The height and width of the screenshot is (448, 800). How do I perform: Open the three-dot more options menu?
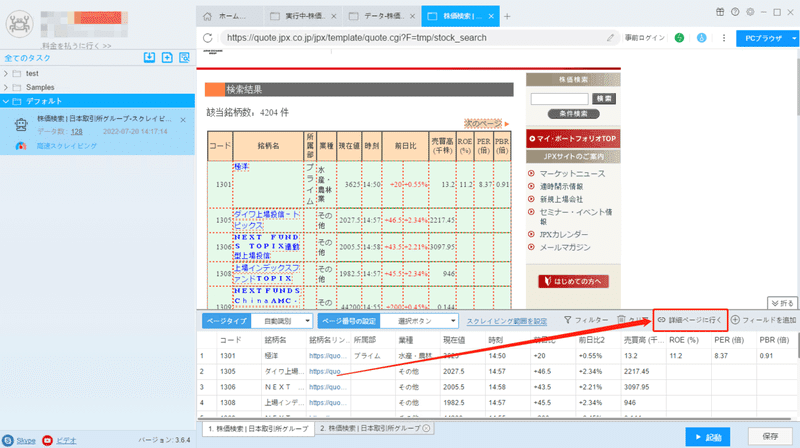click(723, 38)
